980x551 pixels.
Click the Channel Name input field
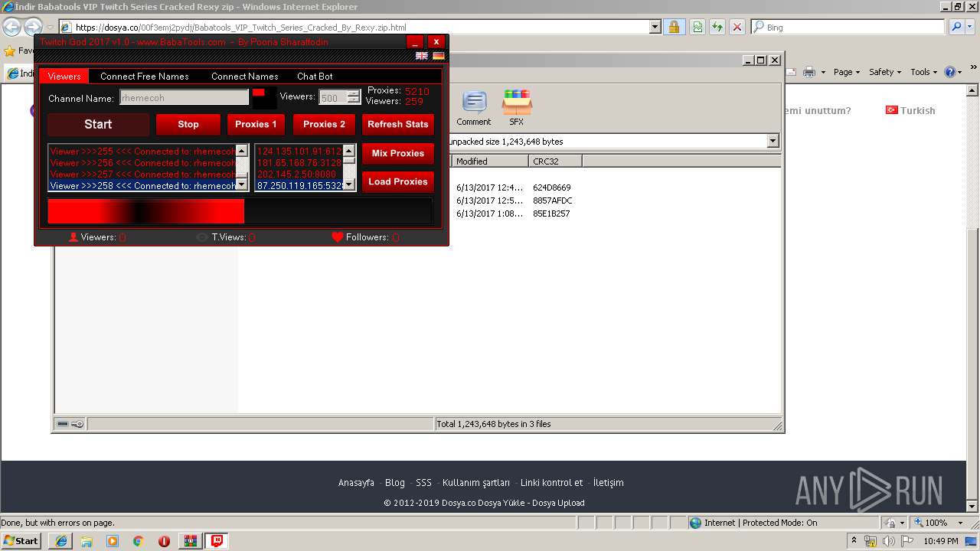(x=184, y=98)
